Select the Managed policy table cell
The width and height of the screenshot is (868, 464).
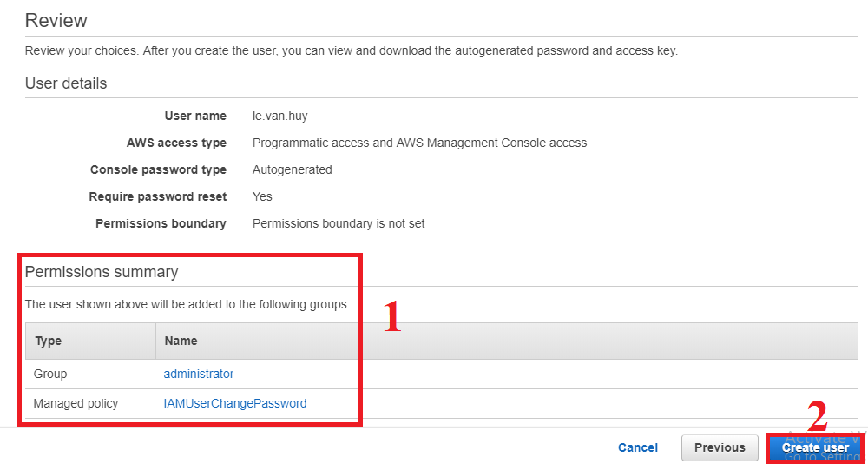coord(76,403)
